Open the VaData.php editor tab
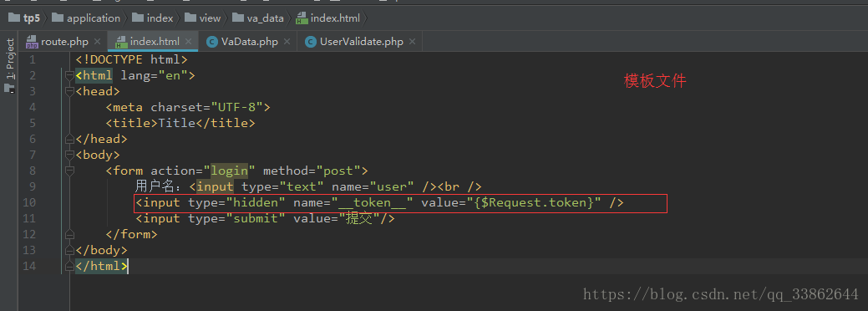The height and width of the screenshot is (311, 868). [249, 42]
